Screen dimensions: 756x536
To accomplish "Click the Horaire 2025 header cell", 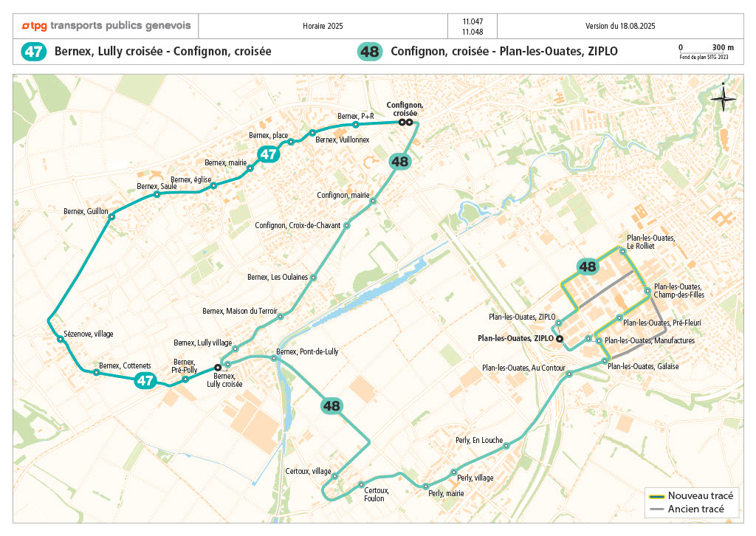I will tap(323, 26).
